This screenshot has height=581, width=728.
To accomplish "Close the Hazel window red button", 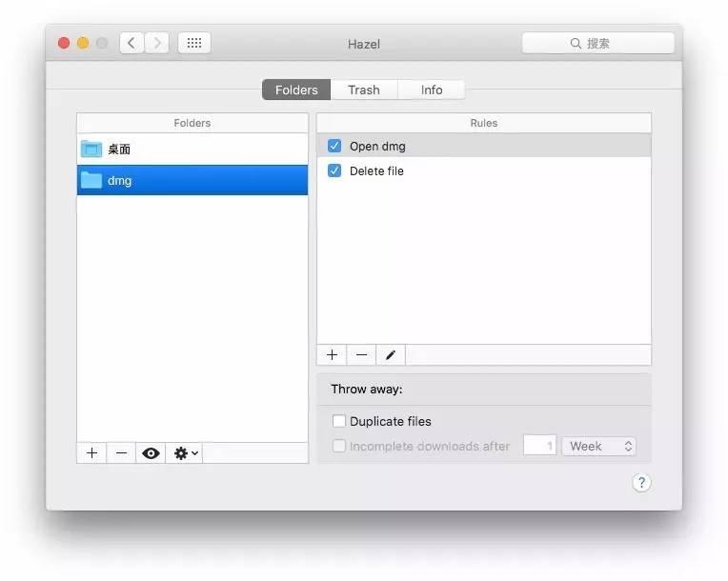I will click(64, 43).
